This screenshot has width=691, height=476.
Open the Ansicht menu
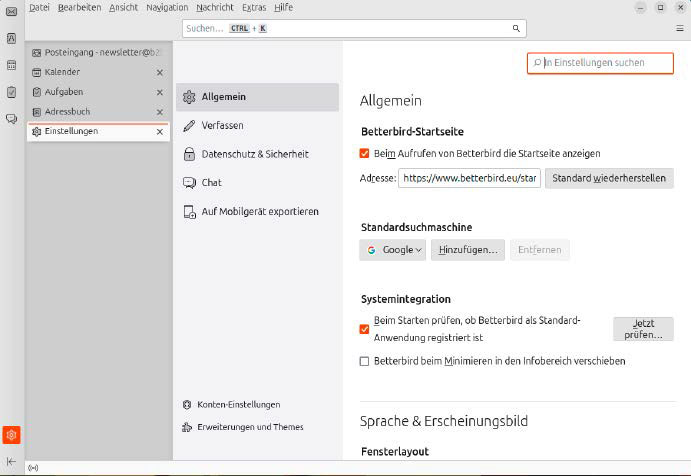point(123,7)
